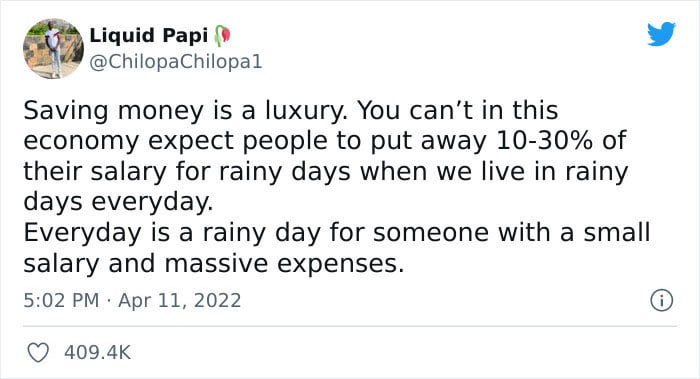Click 'their salary for rainy days' line
Screen dimensions: 700x379
[187, 172]
